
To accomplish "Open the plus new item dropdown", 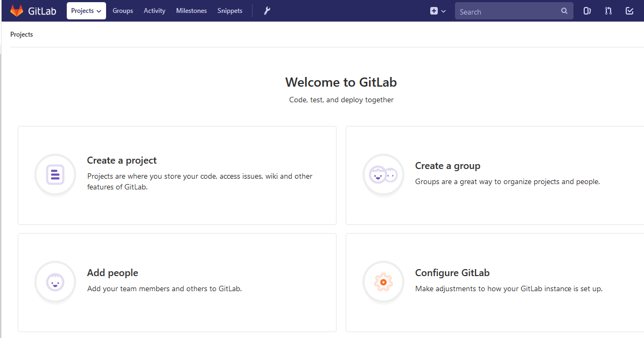I will click(x=438, y=11).
